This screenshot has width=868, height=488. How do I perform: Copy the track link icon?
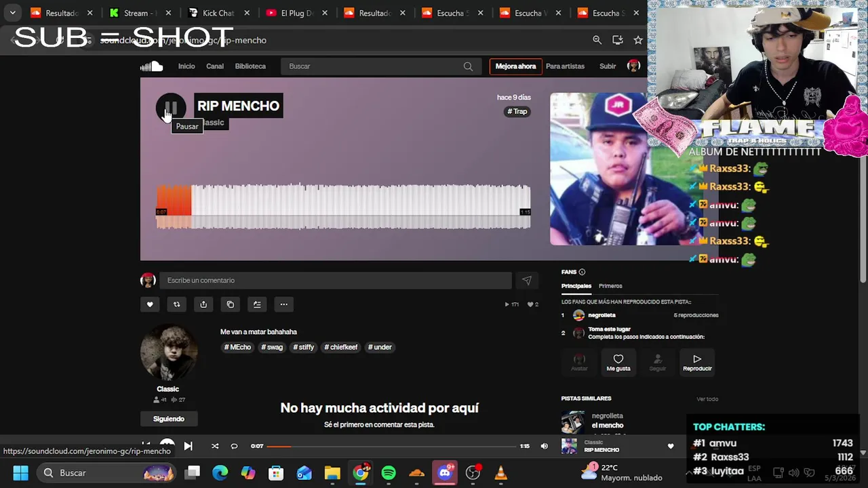231,304
